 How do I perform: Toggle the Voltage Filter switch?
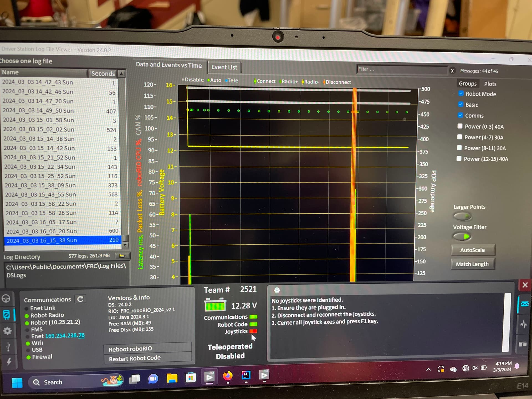point(462,237)
